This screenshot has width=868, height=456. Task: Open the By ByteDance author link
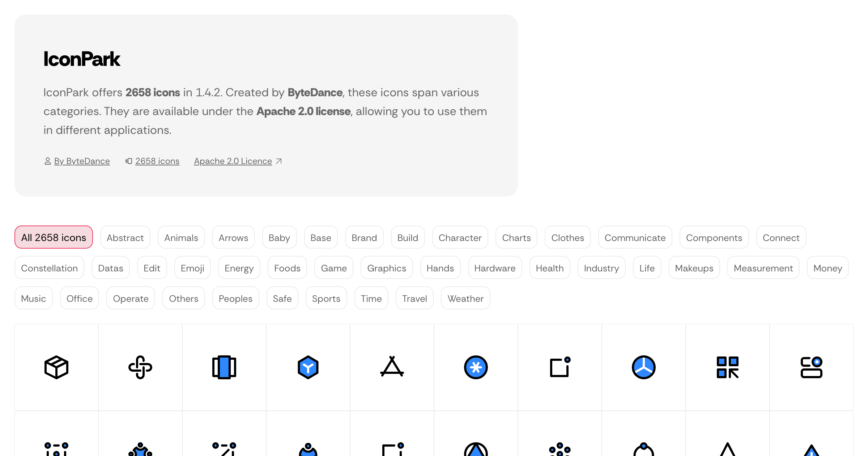82,161
